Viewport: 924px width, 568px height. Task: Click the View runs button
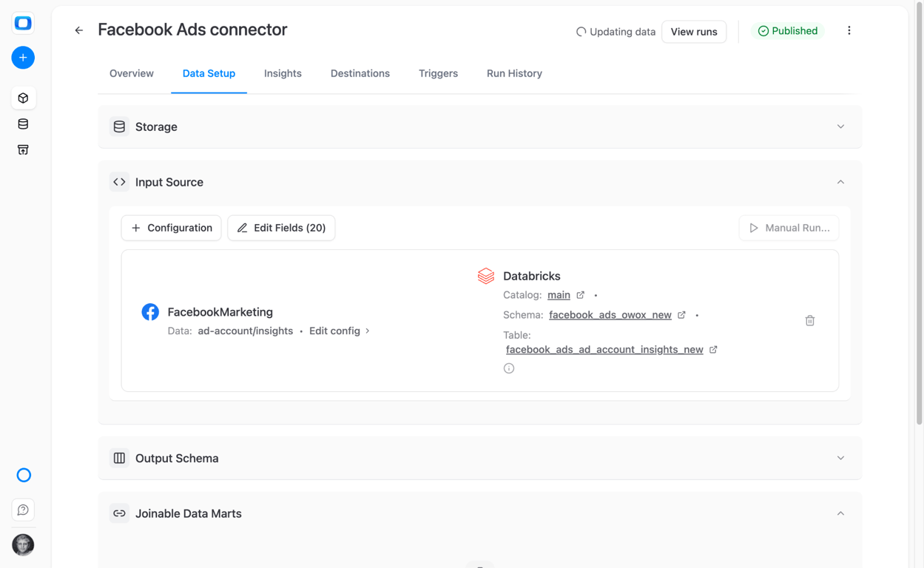[x=694, y=32]
